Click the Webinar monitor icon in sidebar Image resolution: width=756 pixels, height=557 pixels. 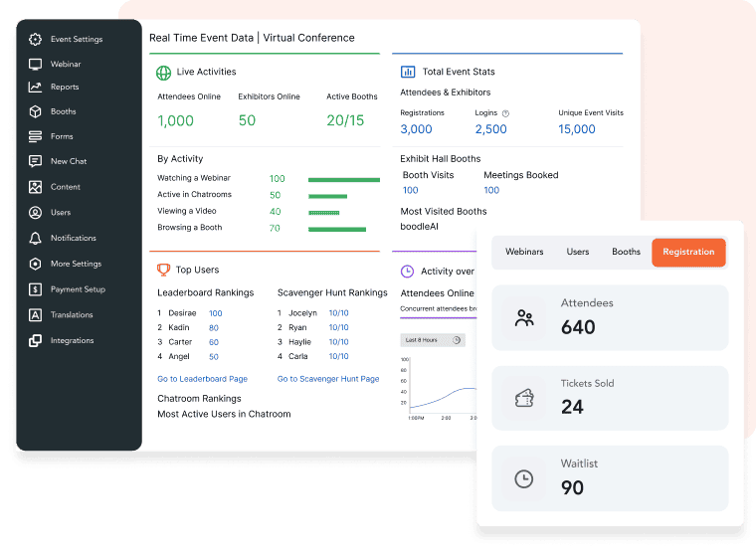coord(35,64)
